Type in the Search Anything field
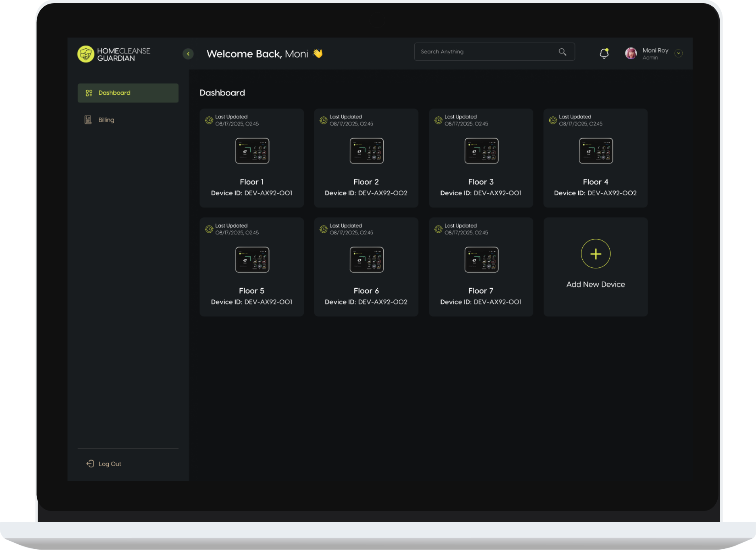Image resolution: width=756 pixels, height=550 pixels. (484, 52)
